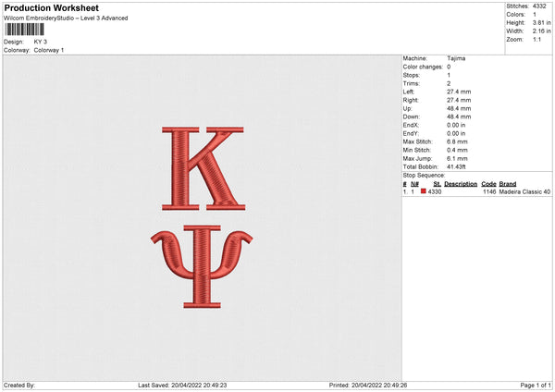Click the Up value 48.4 mm
This screenshot has height=392, width=555.
(x=459, y=108)
